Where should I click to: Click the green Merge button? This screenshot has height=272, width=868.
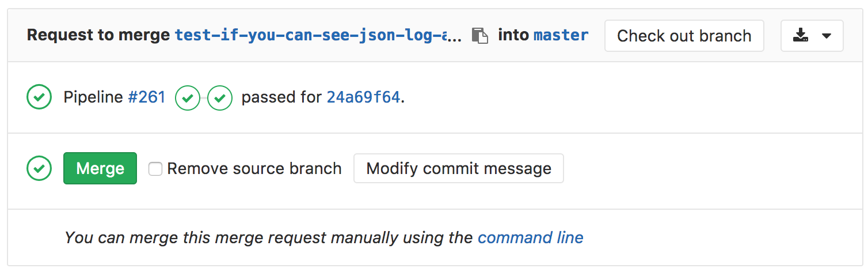coord(100,168)
